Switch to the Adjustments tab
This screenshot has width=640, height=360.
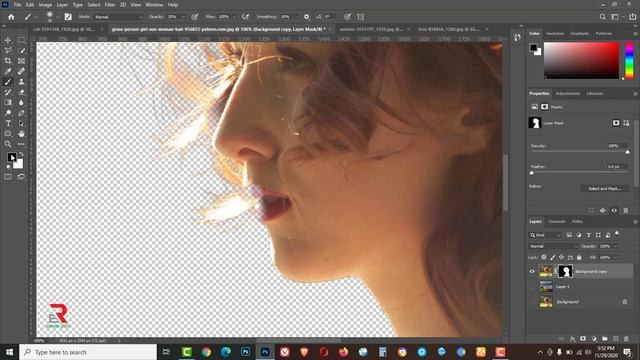567,93
